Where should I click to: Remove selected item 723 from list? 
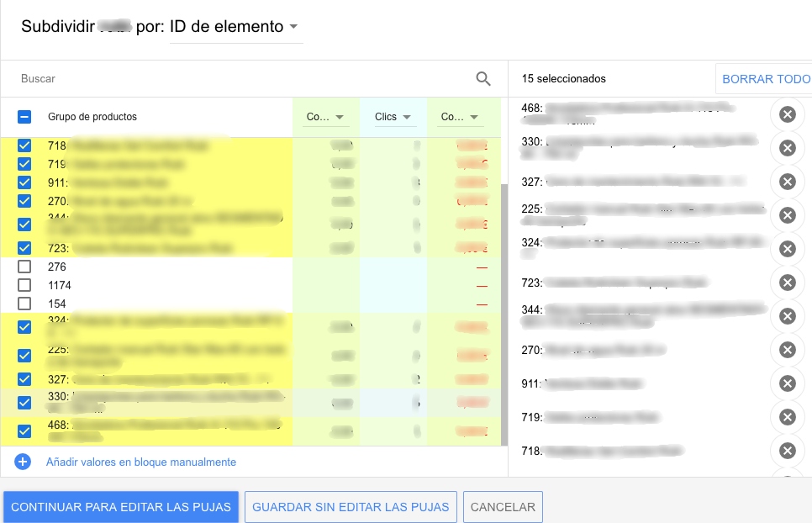click(x=787, y=283)
